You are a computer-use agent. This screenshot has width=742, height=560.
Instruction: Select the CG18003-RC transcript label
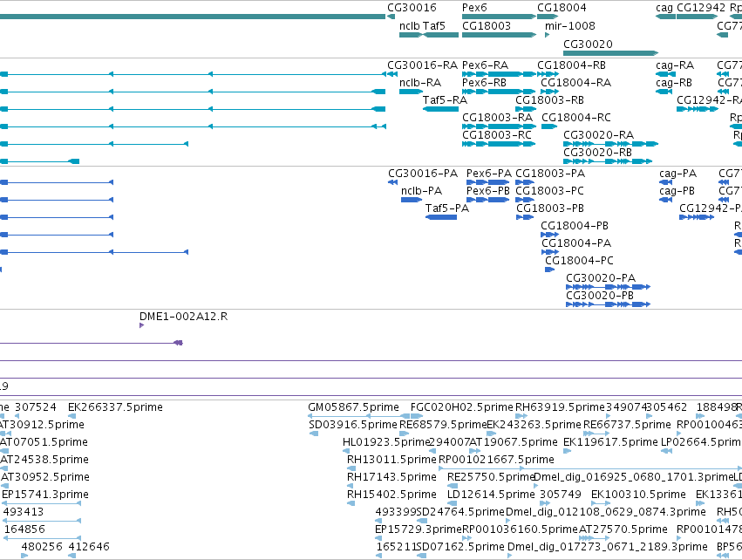[497, 135]
